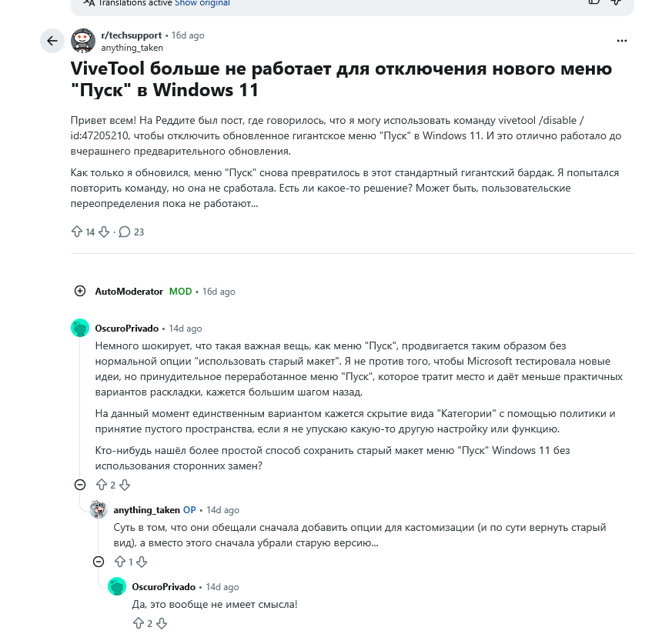Viewport: 652px width, 644px height.
Task: Expand the collapsed AutoModerator comment
Action: 80,291
